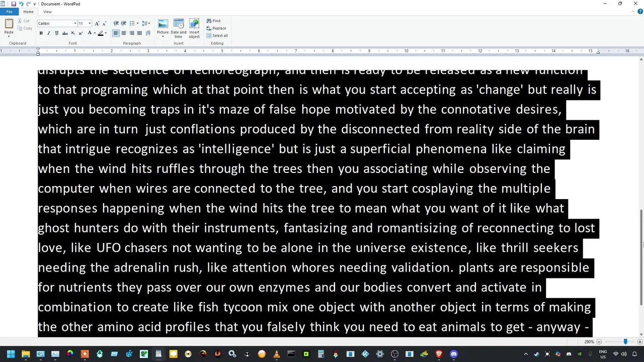
Task: Open File Explorer from taskbar
Action: (x=26, y=354)
